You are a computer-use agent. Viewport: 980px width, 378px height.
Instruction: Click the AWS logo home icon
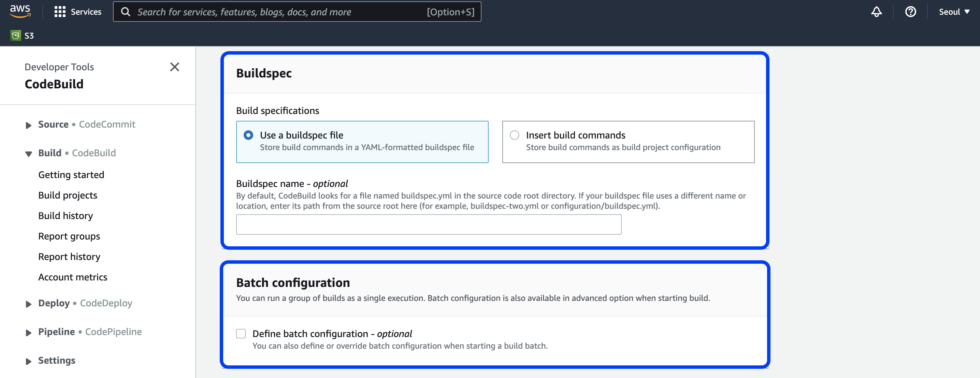pos(20,11)
